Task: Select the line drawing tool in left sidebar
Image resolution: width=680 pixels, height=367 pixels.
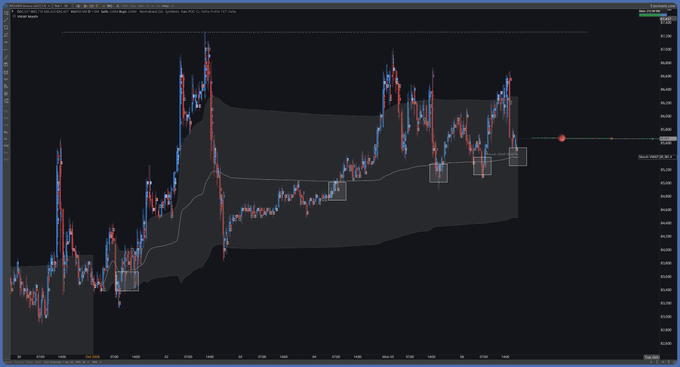Action: click(x=6, y=19)
